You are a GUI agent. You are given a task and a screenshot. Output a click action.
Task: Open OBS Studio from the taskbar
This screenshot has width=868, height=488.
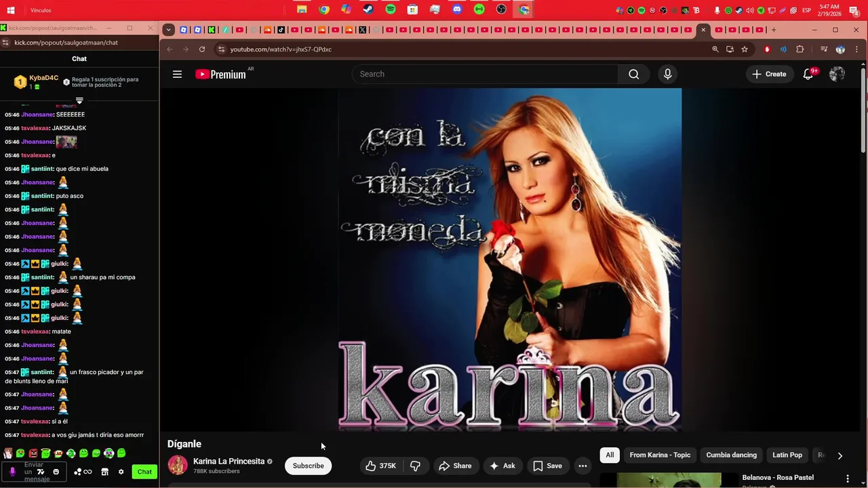click(x=501, y=9)
